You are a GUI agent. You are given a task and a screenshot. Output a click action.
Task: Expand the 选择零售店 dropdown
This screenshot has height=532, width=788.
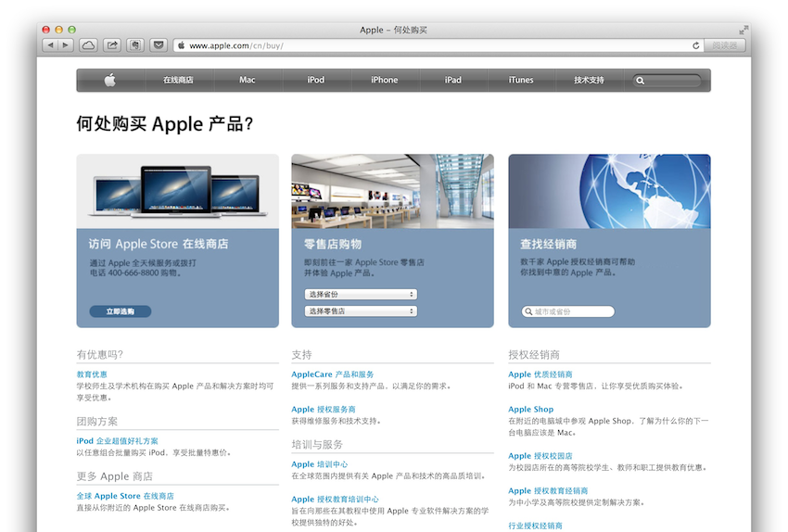[x=361, y=311]
